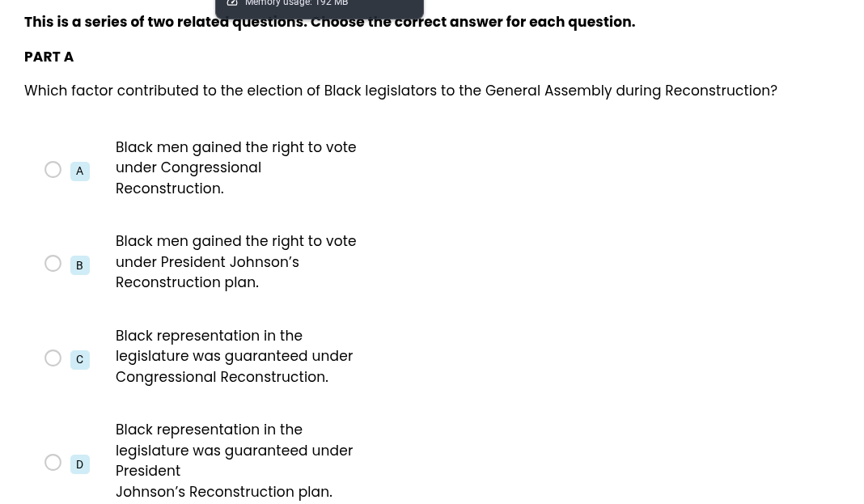Click the small square meter symbol in the tooltip
The image size is (864, 504).
click(232, 3)
